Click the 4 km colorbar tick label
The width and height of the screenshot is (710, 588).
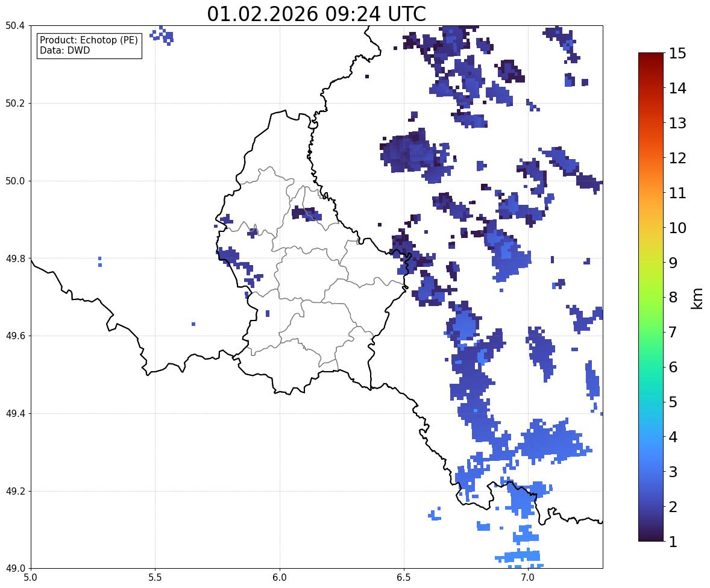[673, 437]
